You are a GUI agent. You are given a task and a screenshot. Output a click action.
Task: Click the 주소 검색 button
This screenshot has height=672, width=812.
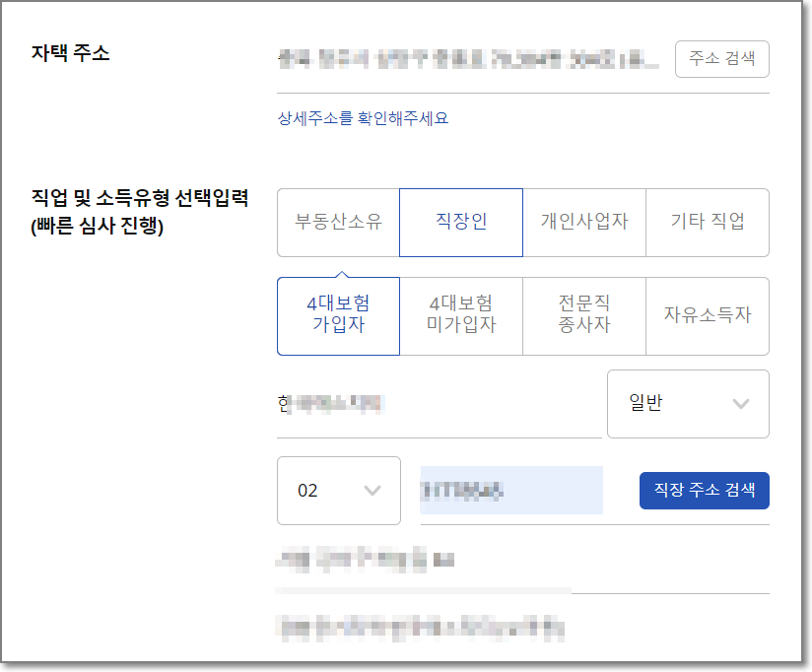(721, 59)
